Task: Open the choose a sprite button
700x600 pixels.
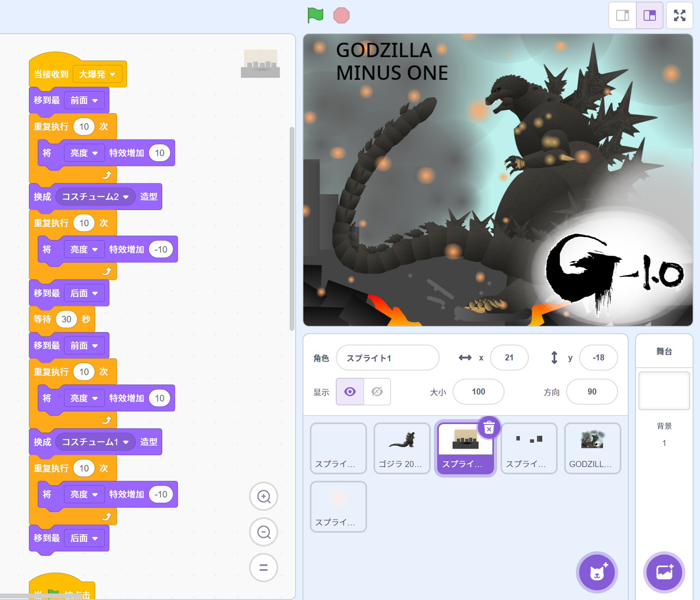Action: pyautogui.click(x=597, y=572)
